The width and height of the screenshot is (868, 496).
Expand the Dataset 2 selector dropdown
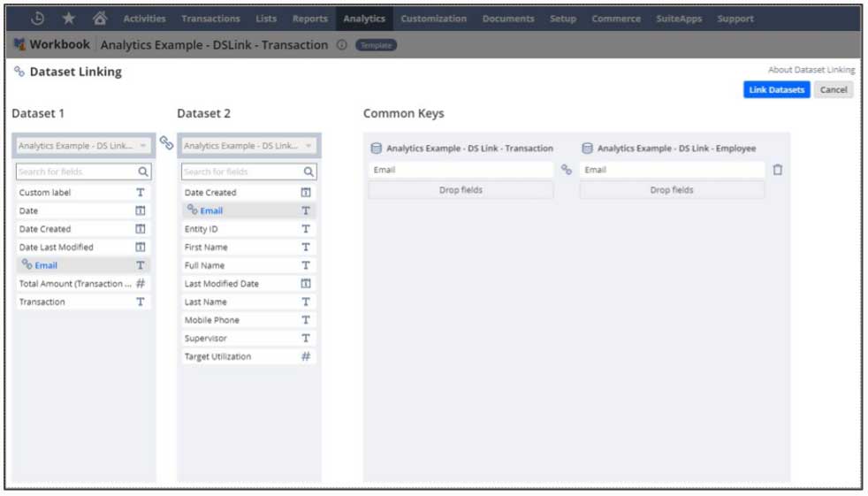click(x=308, y=146)
